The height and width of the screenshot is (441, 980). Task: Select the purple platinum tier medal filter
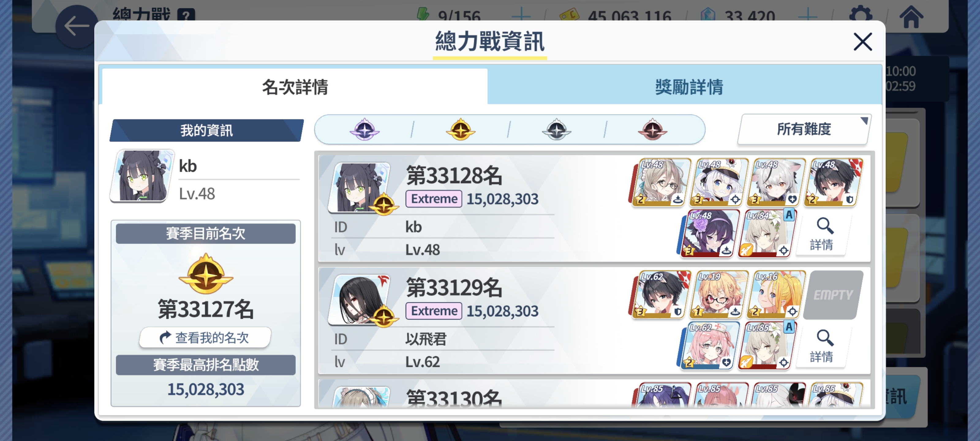(364, 129)
